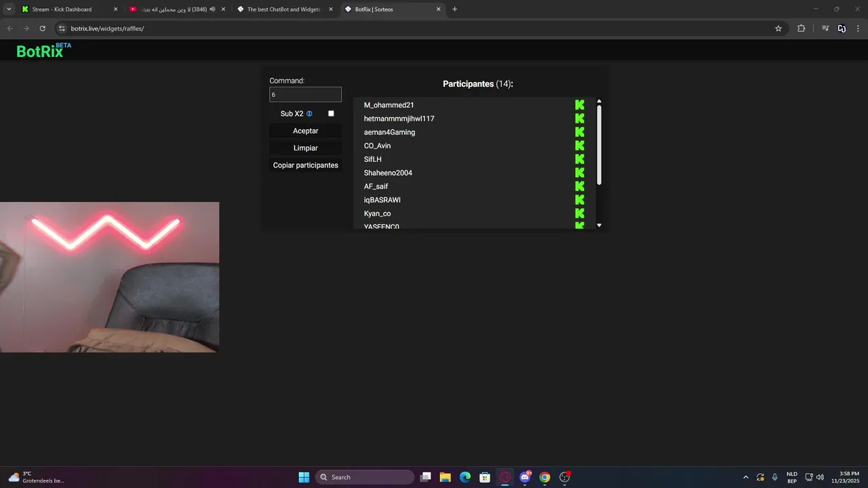Screen dimensions: 868x488
Task: Select participant Shaheeno2004
Action: [388, 173]
